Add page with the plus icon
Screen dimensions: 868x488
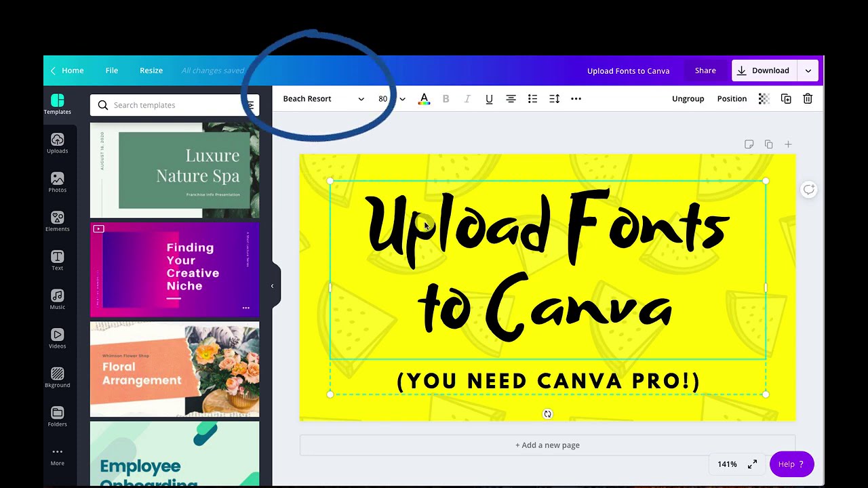[788, 144]
